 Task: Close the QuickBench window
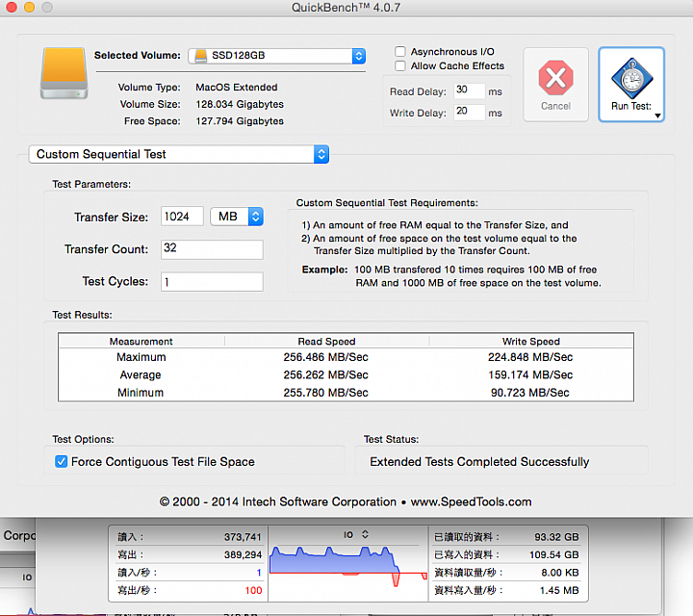(11, 7)
